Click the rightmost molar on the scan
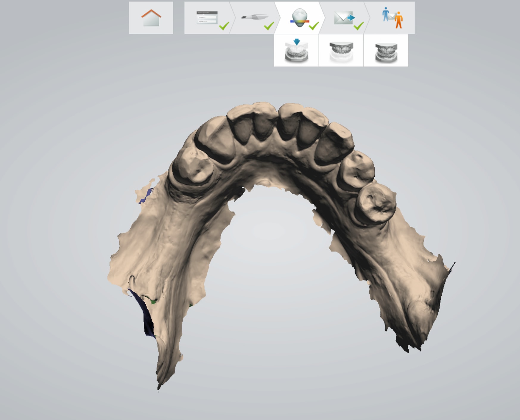 tap(377, 203)
